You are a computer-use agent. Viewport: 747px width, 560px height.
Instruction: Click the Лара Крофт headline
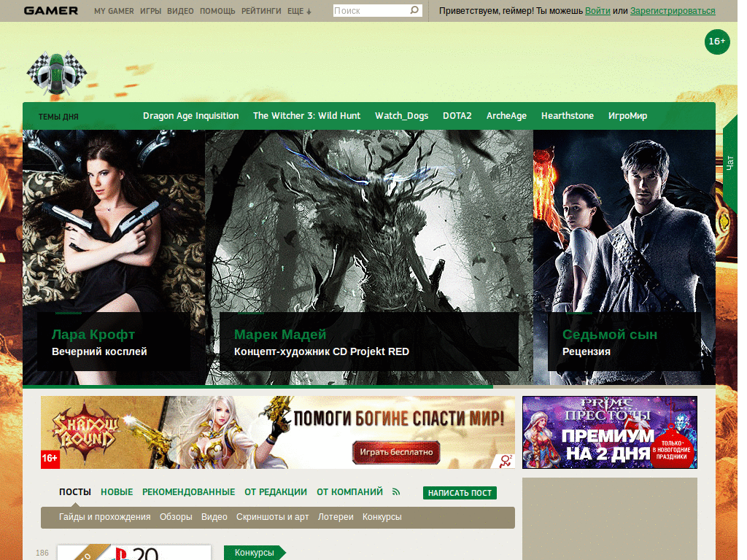[93, 334]
